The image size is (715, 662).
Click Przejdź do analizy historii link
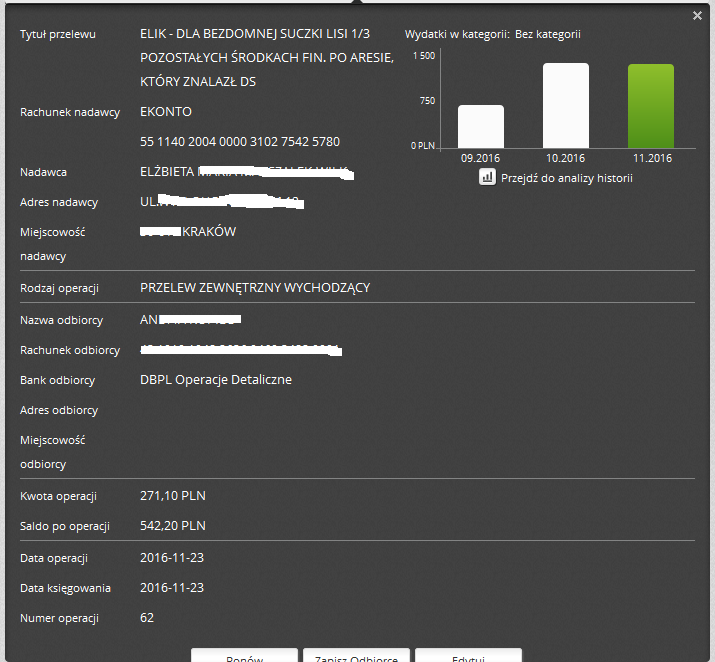pyautogui.click(x=566, y=178)
